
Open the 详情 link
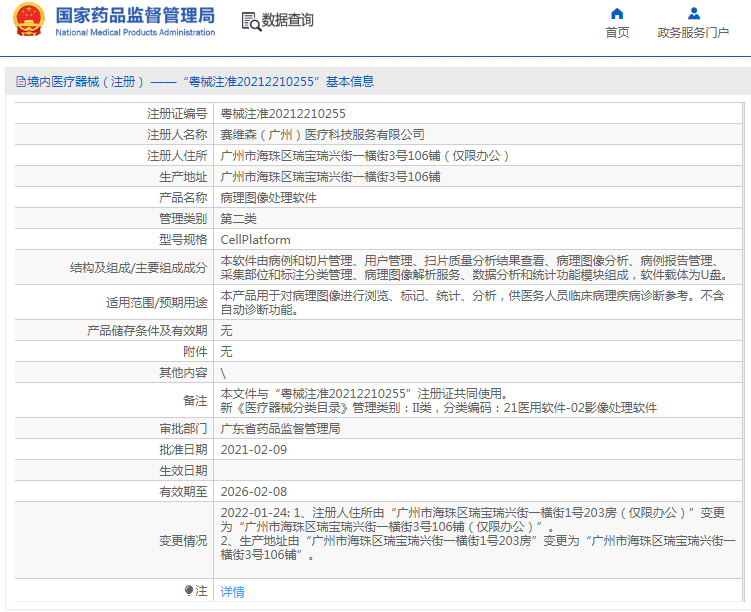(232, 592)
